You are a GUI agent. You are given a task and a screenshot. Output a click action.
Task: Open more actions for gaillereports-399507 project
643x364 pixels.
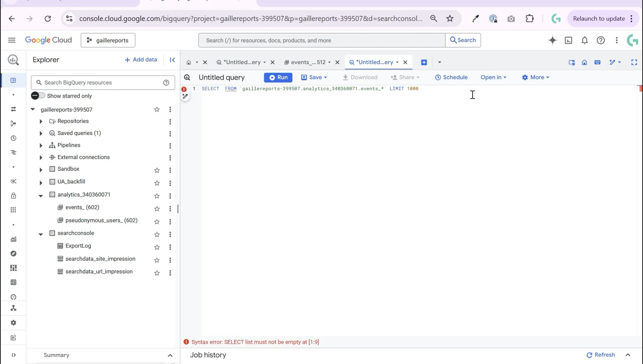tap(170, 110)
